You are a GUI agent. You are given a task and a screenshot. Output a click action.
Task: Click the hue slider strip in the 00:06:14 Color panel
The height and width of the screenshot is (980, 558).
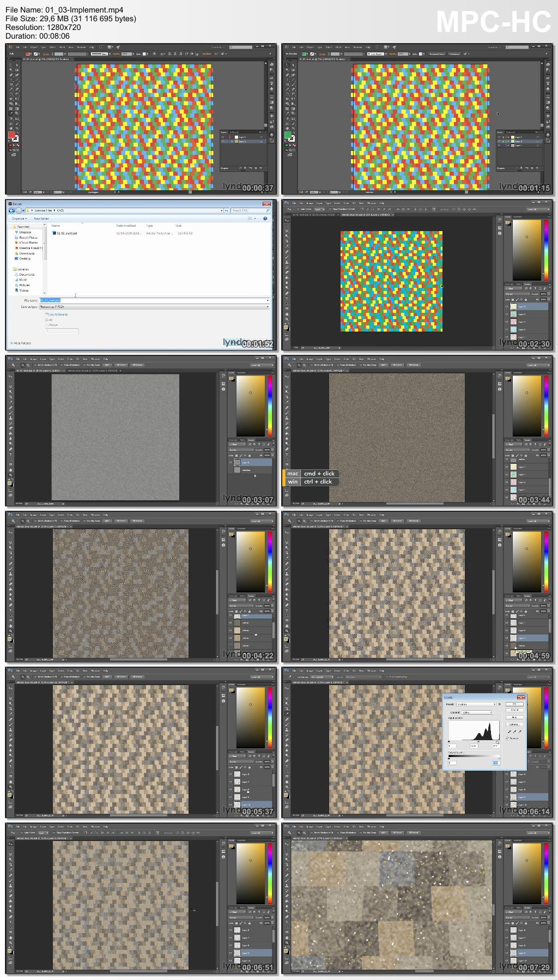(546, 717)
